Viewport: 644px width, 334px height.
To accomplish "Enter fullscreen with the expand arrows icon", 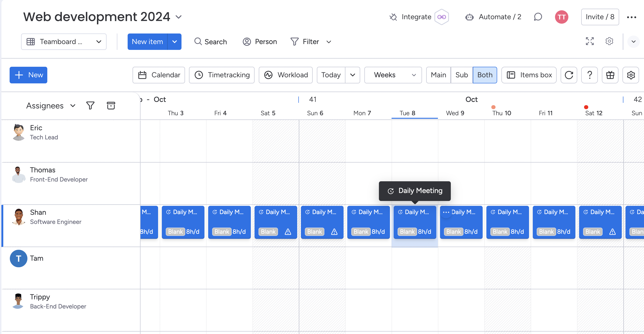I will point(589,41).
